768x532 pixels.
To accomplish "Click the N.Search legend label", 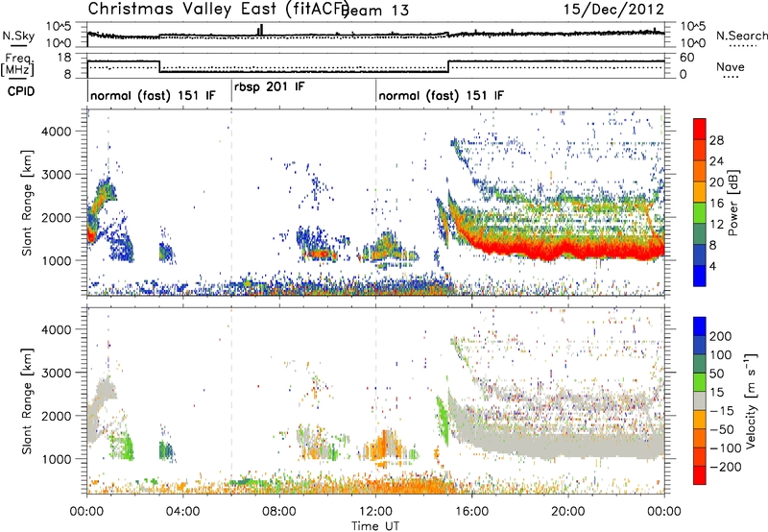I will pos(741,36).
